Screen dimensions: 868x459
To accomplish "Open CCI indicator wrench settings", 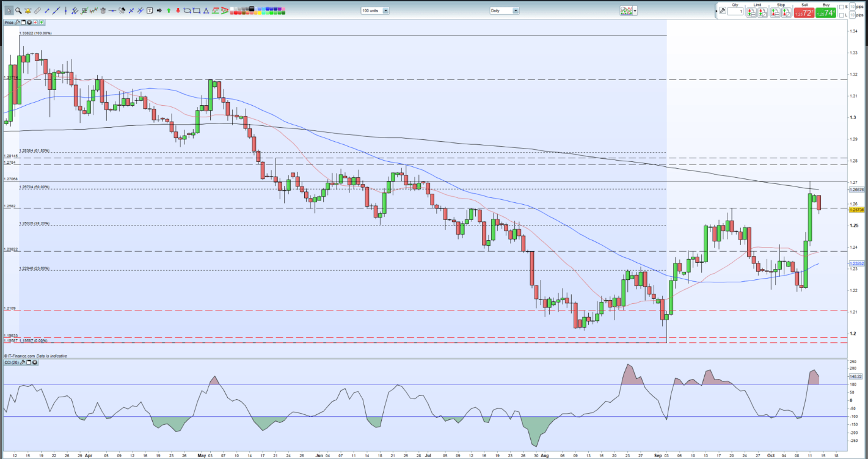I will pos(21,362).
